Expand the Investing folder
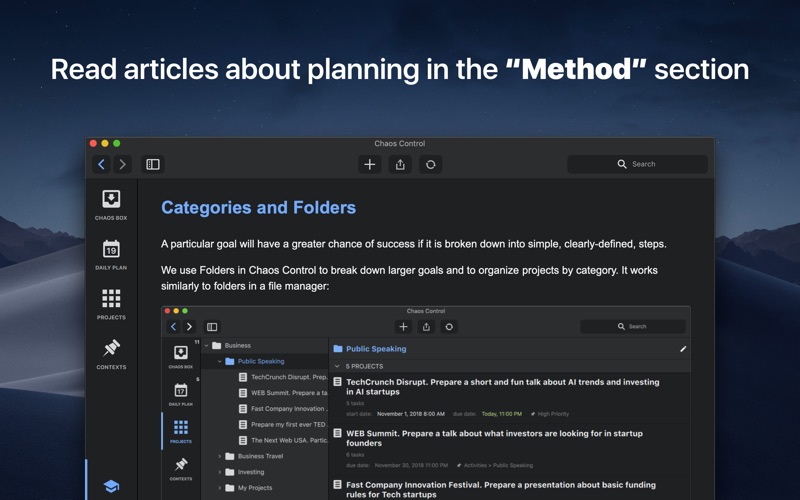 pos(220,472)
